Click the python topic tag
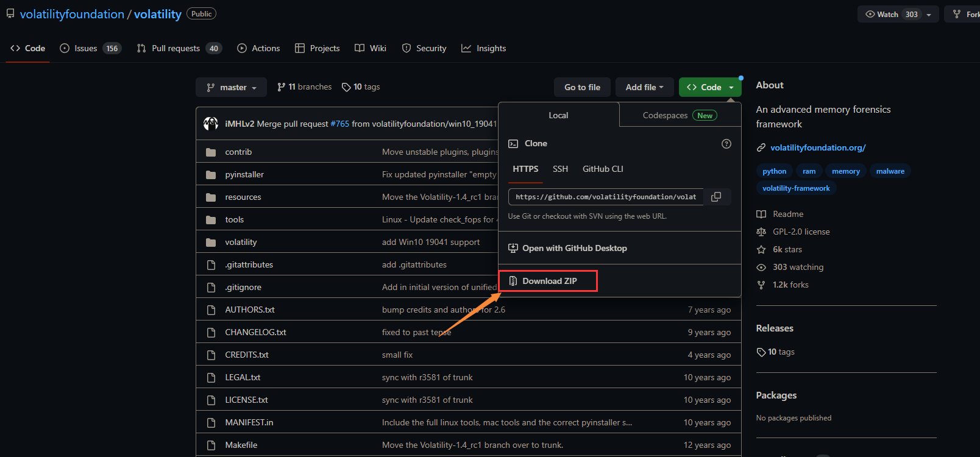Screen dimensions: 980x457 [774, 171]
